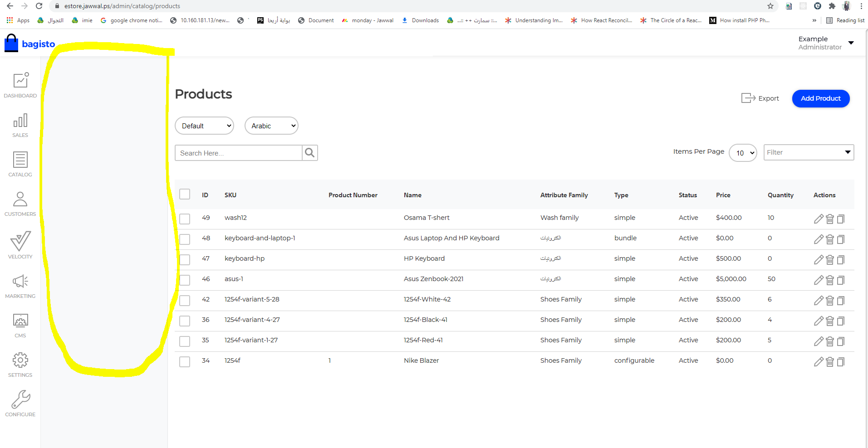This screenshot has height=448, width=868.
Task: Toggle the select-all checkbox in table header
Action: [185, 194]
